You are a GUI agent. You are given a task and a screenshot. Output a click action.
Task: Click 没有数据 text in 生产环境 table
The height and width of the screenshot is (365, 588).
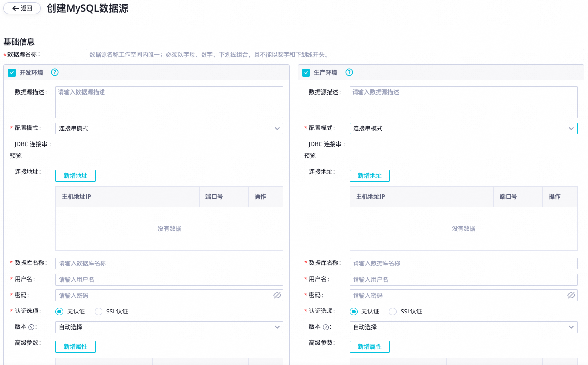point(463,229)
